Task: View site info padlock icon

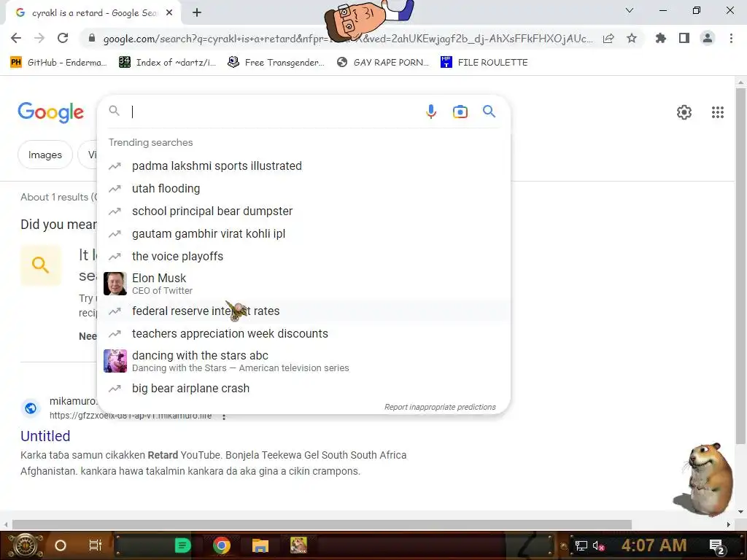Action: click(92, 38)
